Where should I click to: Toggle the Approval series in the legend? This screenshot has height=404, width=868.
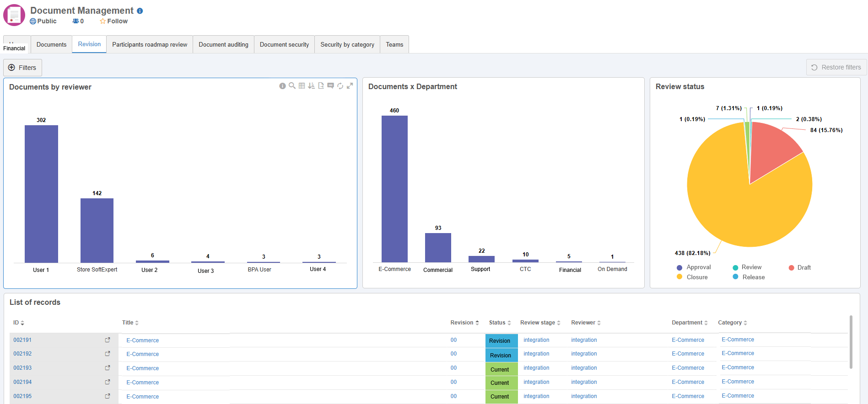click(x=694, y=267)
